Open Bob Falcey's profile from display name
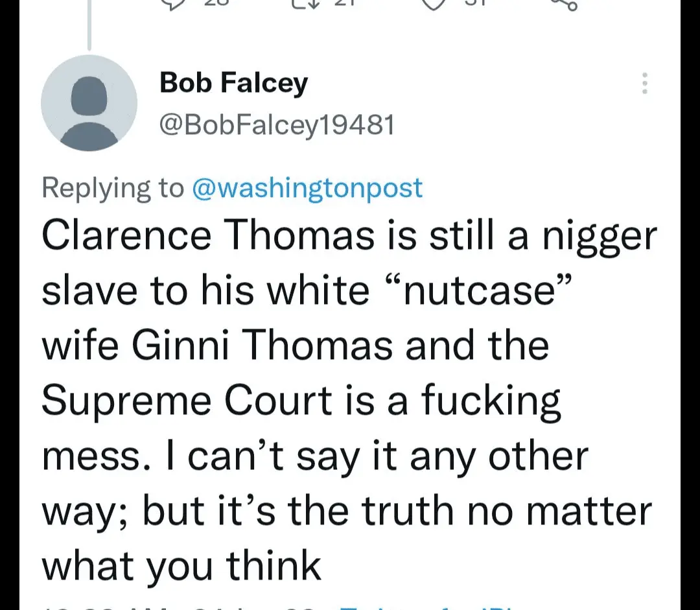The width and height of the screenshot is (700, 610). [x=233, y=84]
